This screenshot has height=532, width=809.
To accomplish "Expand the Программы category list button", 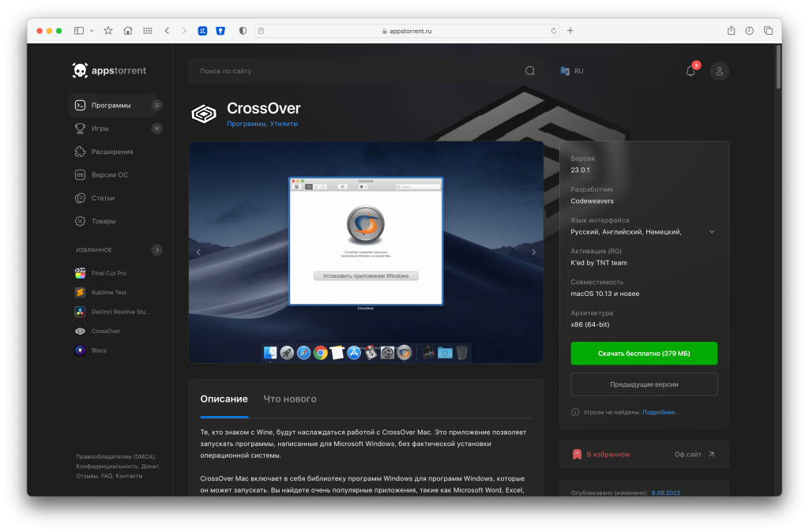I will tap(157, 105).
